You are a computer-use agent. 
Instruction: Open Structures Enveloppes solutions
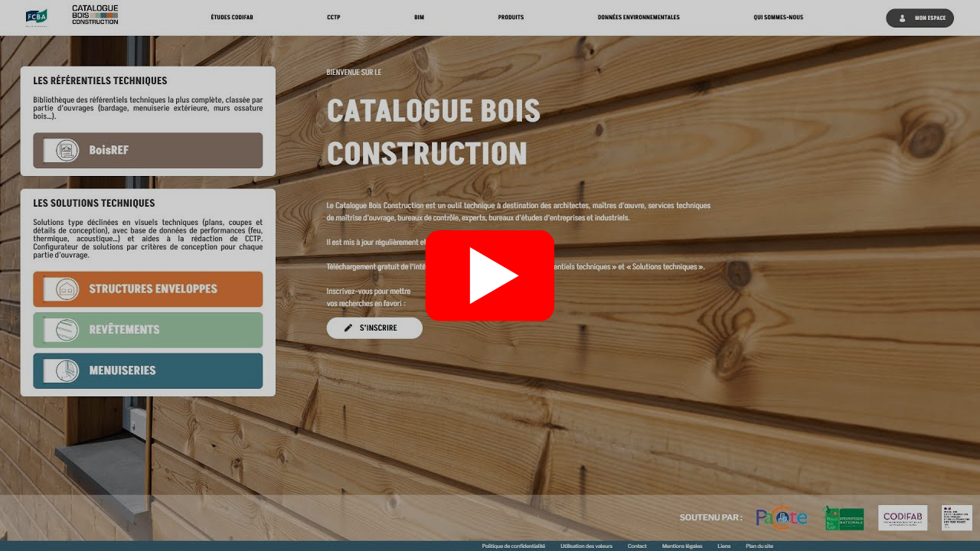[148, 289]
